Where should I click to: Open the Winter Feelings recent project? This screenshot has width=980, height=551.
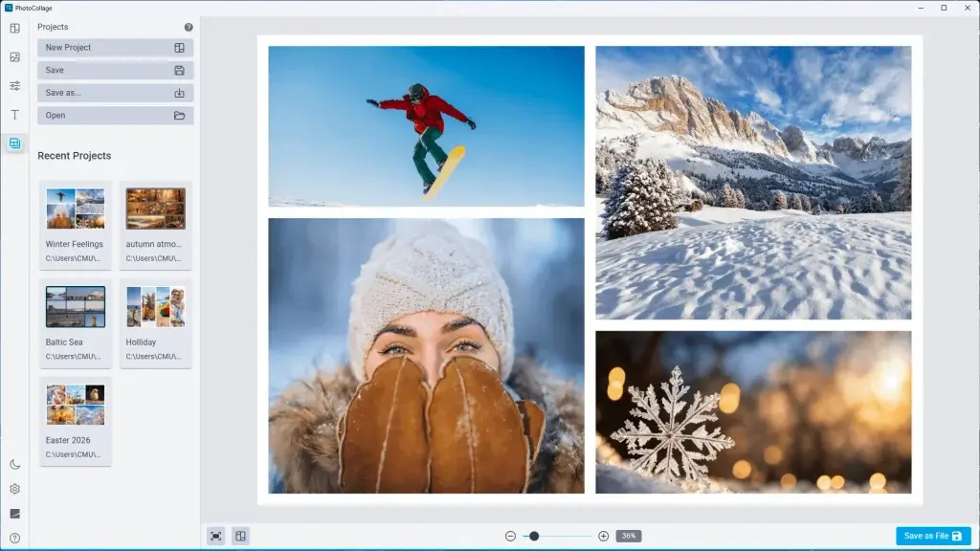click(75, 226)
